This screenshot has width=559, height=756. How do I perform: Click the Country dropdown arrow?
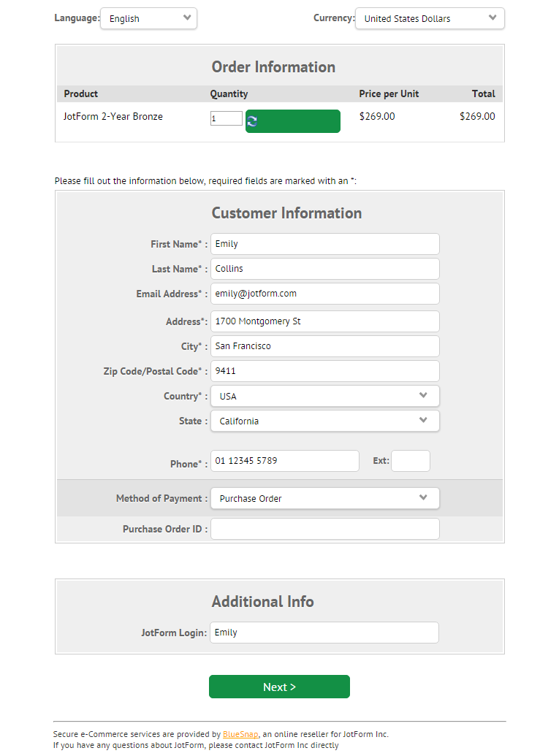pyautogui.click(x=423, y=395)
